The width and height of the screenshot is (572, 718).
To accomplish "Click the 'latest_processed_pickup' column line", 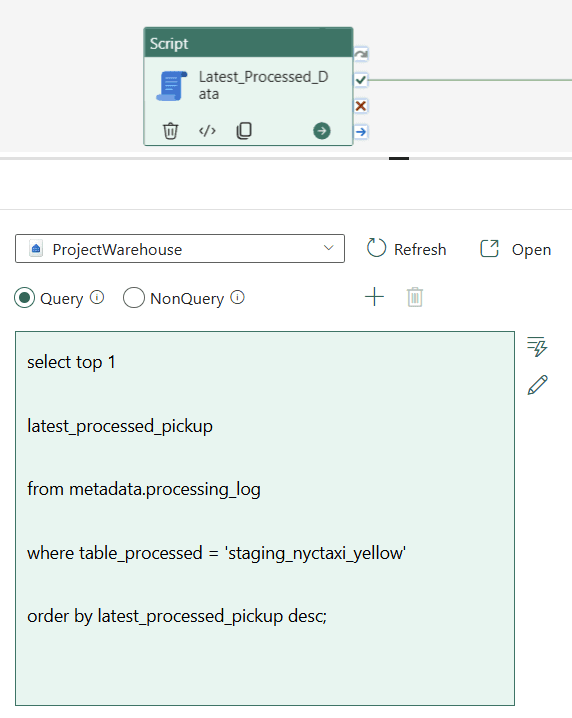I will pos(120,426).
